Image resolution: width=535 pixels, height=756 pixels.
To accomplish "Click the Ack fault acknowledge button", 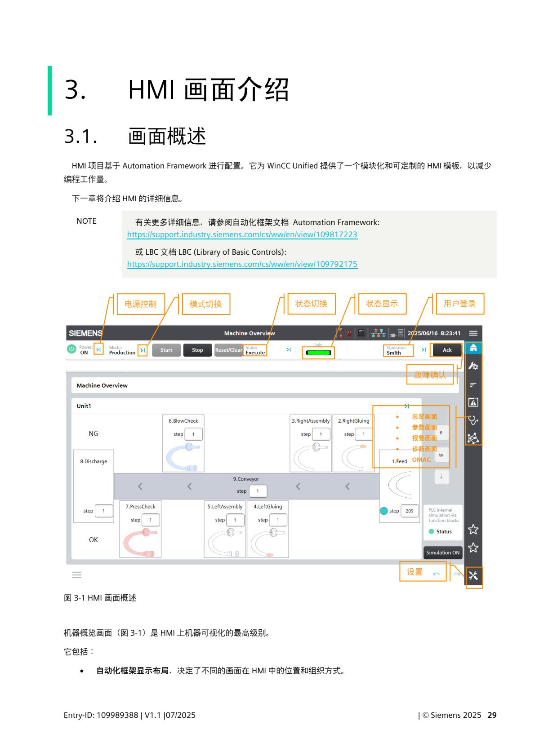I will [447, 350].
